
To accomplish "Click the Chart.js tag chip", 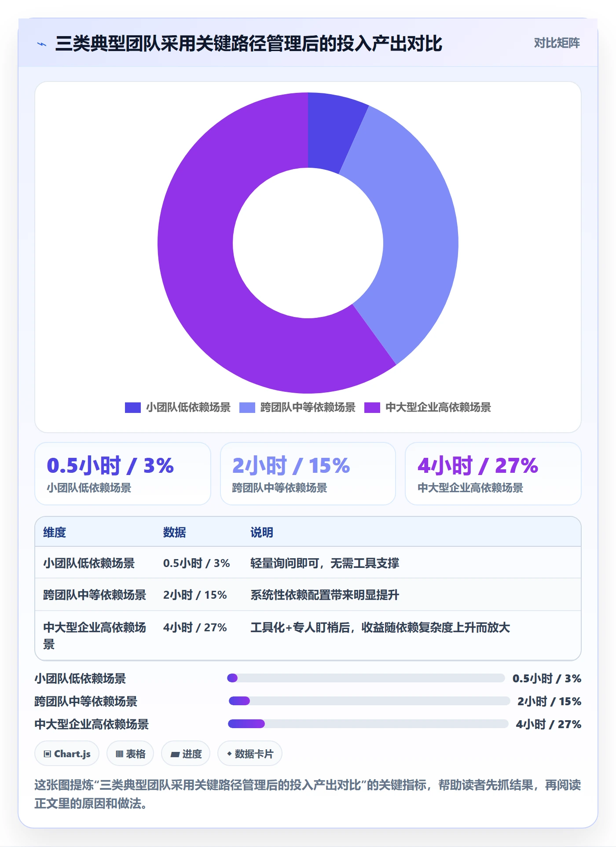I will tap(67, 754).
